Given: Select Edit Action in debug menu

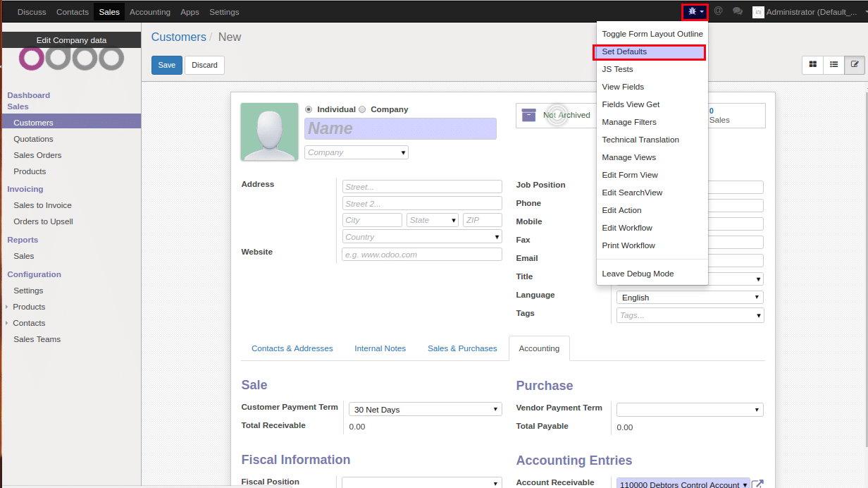Looking at the screenshot, I should [652, 210].
